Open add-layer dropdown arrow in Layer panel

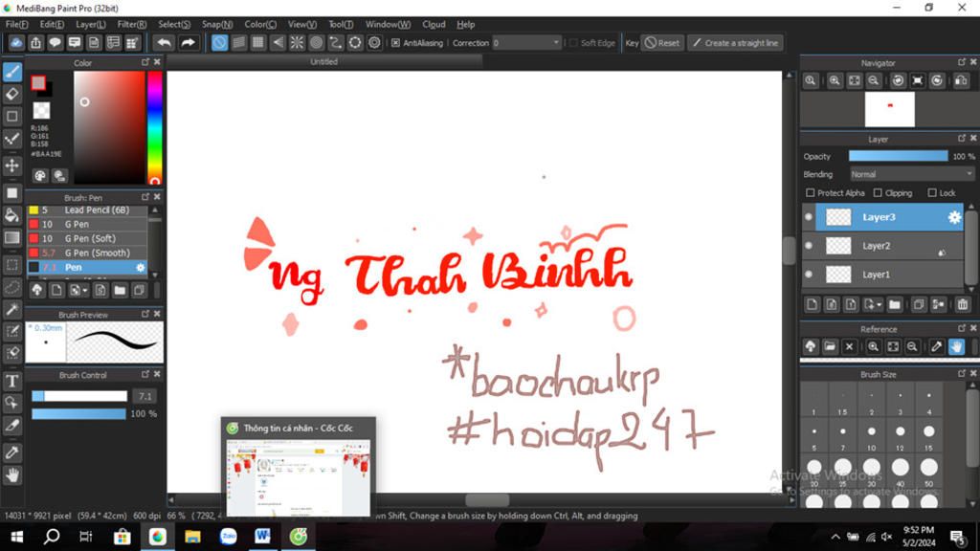tap(879, 305)
